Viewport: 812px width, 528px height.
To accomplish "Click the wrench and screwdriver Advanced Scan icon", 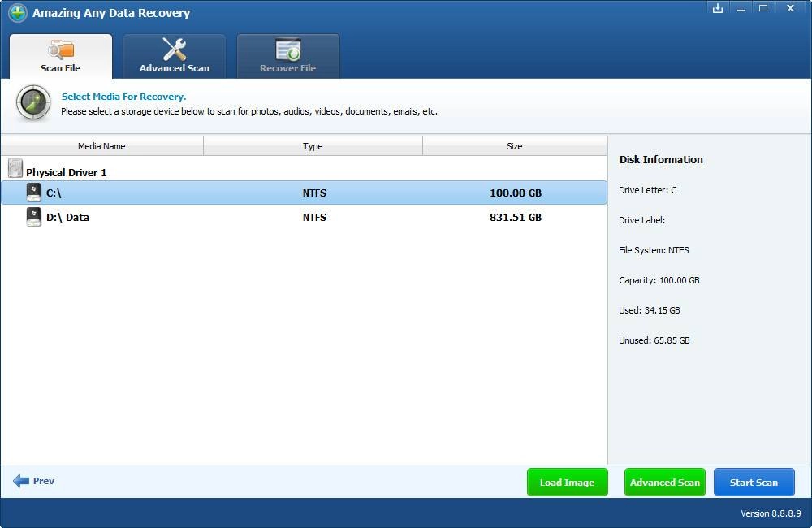I will point(175,50).
